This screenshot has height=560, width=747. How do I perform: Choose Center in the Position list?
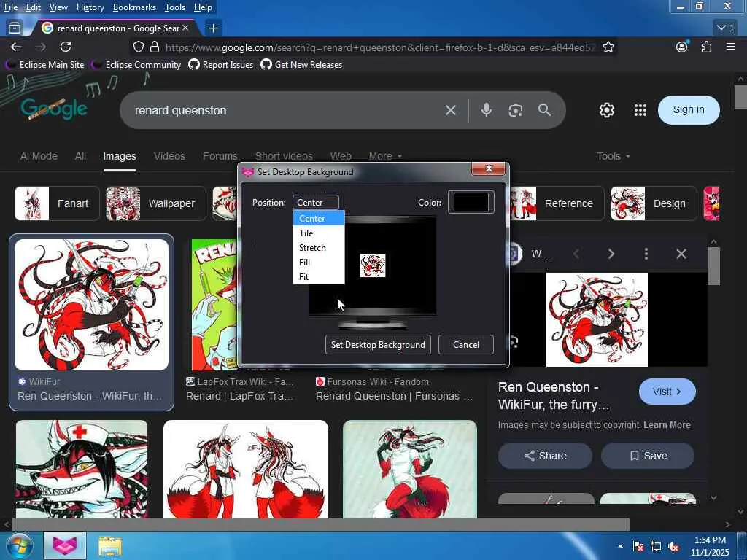coord(319,219)
